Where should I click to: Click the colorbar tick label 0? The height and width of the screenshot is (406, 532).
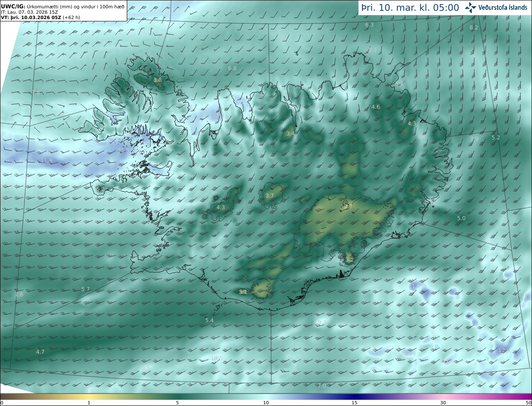point(1,403)
